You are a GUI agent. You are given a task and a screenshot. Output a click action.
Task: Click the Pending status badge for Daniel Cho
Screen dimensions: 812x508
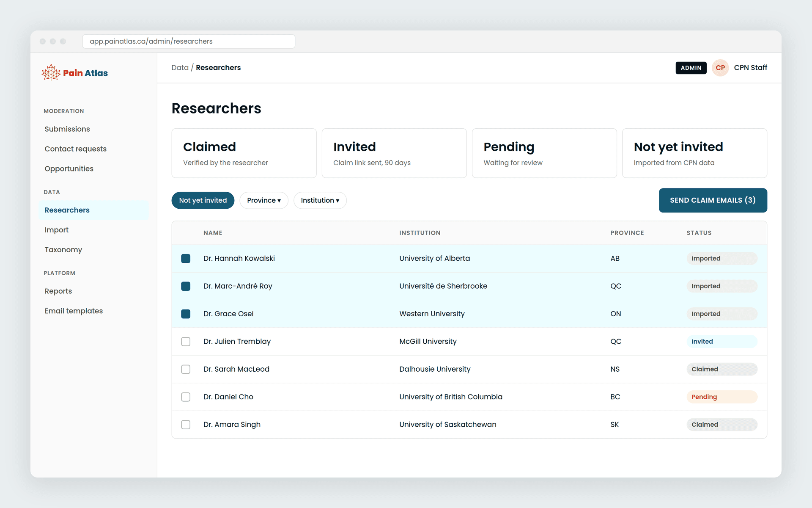click(x=722, y=397)
